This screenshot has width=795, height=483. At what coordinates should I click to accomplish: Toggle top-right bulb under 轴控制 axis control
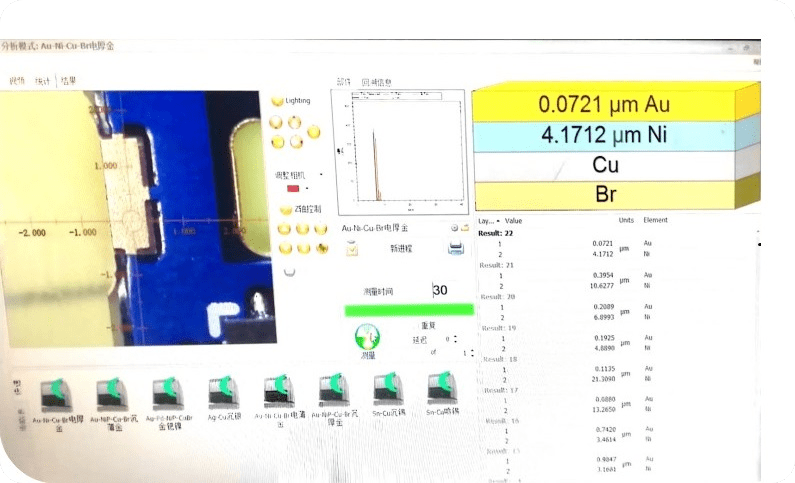(320, 229)
